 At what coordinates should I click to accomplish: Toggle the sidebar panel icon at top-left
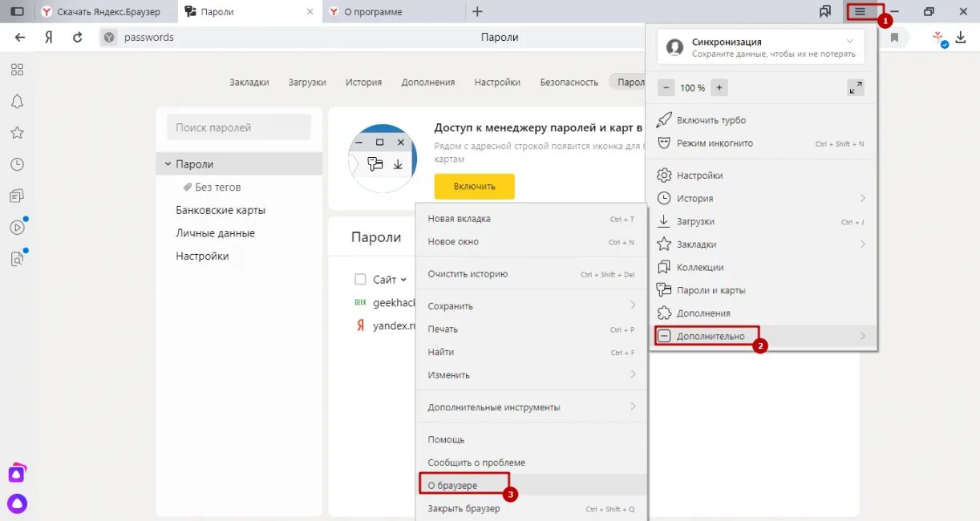(17, 11)
